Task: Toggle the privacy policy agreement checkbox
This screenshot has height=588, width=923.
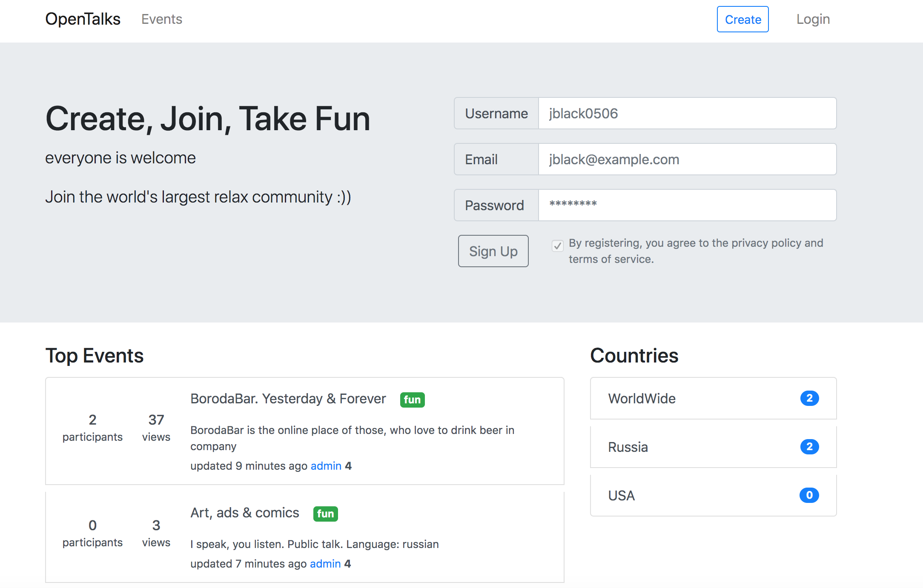Action: coord(557,246)
